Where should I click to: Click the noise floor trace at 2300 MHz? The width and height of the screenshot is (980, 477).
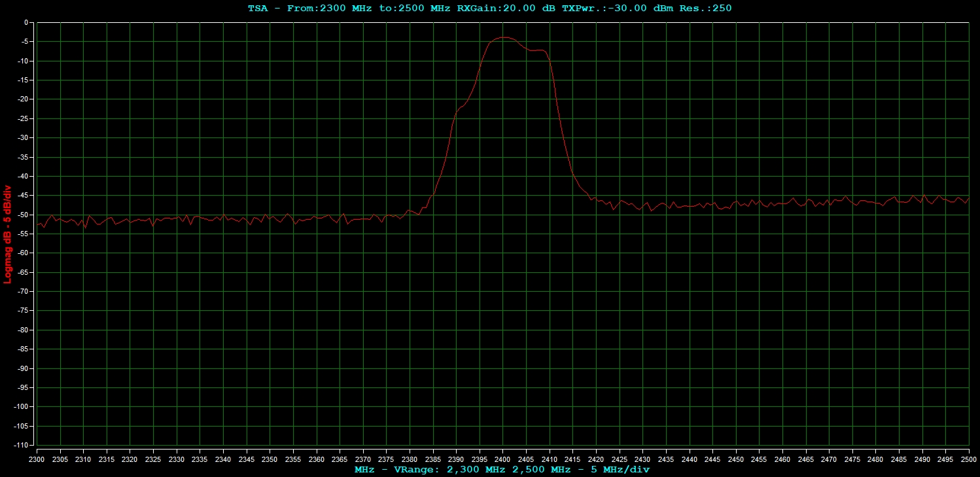click(38, 225)
